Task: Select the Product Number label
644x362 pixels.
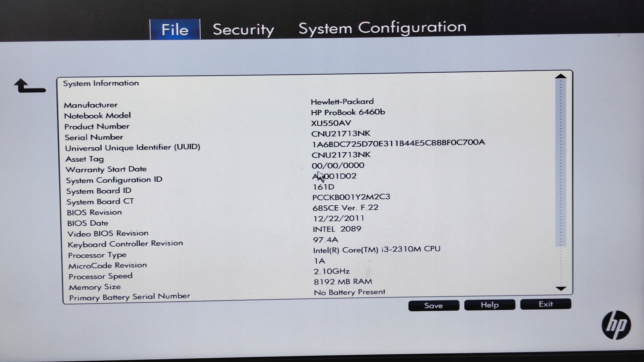Action: pyautogui.click(x=97, y=126)
